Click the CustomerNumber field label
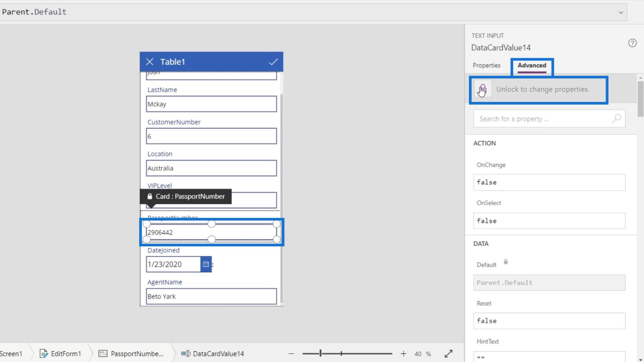644x362 pixels. (174, 122)
